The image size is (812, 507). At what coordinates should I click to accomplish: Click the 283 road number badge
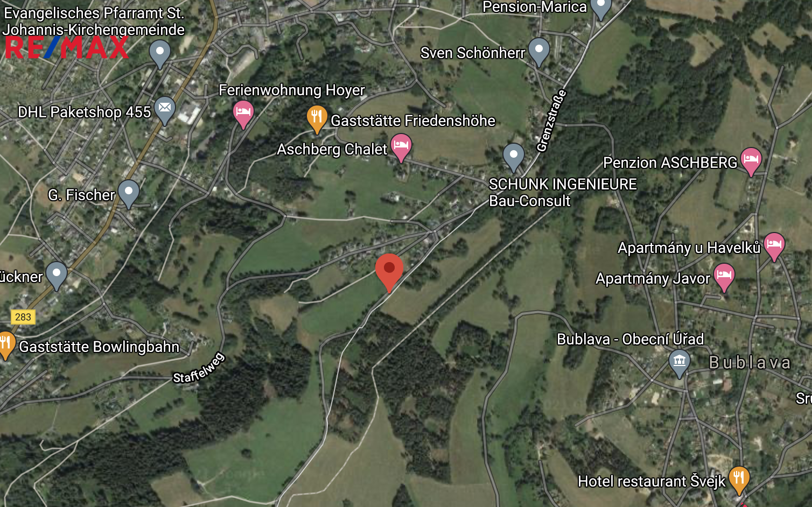coord(23,317)
